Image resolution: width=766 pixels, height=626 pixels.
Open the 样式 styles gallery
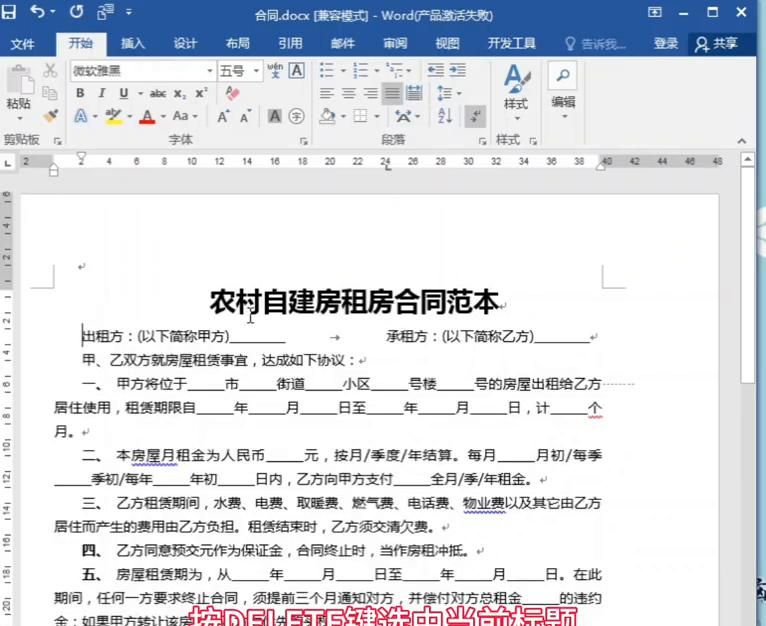(516, 93)
